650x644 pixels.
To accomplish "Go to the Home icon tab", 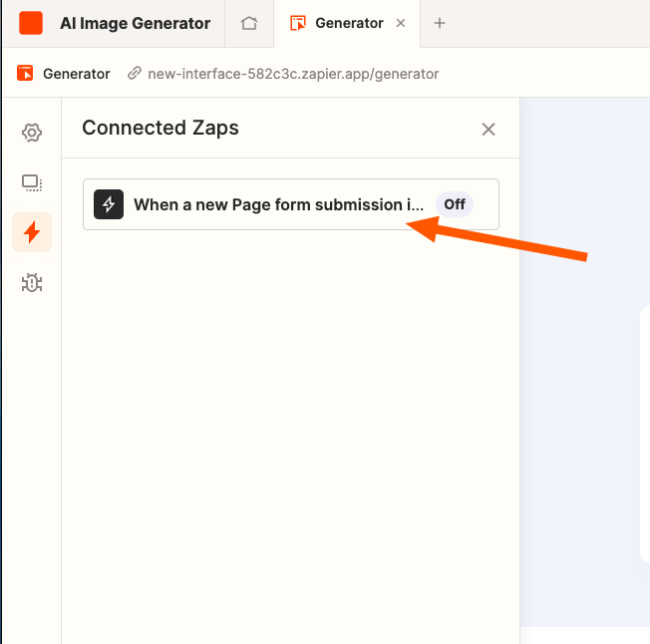I will [249, 23].
